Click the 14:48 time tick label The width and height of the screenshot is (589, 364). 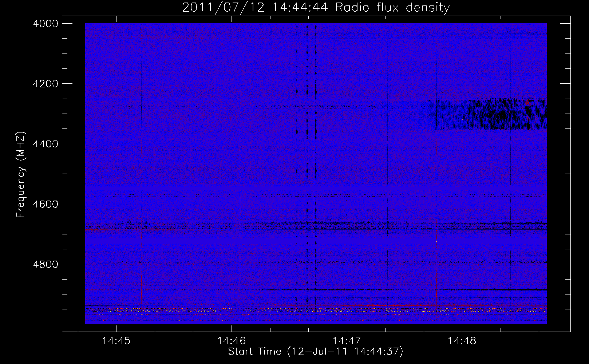click(x=462, y=341)
